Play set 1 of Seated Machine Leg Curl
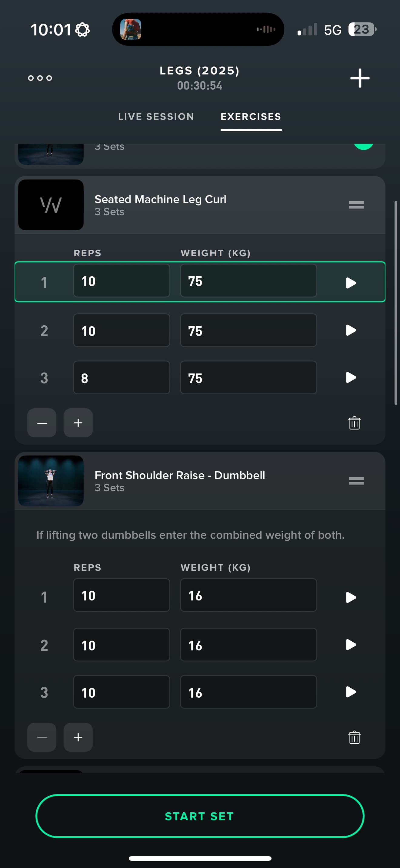The width and height of the screenshot is (400, 868). [351, 282]
